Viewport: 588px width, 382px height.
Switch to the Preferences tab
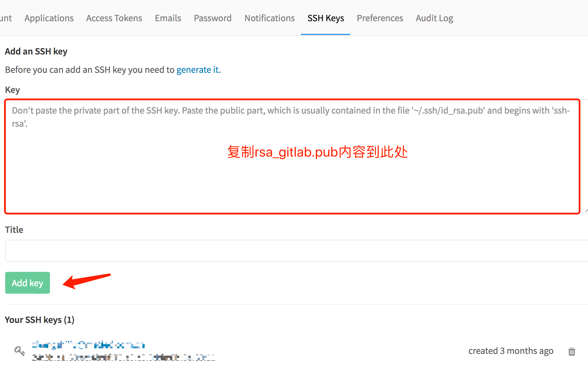[380, 18]
